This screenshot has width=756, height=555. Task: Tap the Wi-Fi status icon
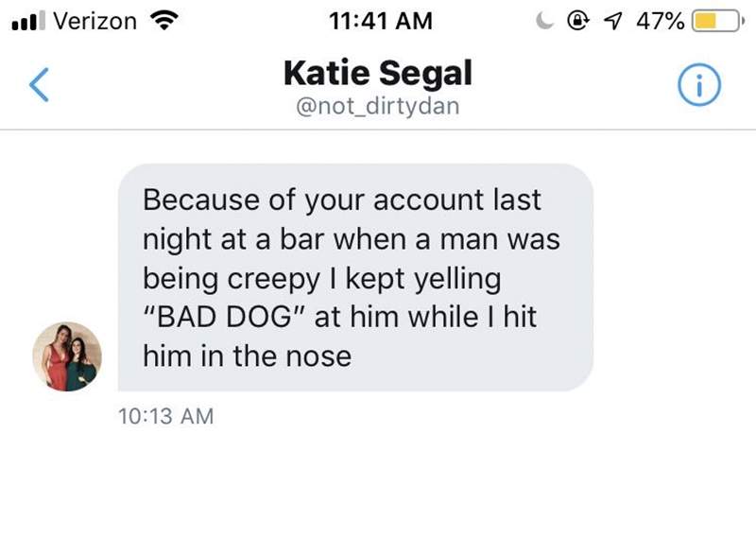(166, 20)
